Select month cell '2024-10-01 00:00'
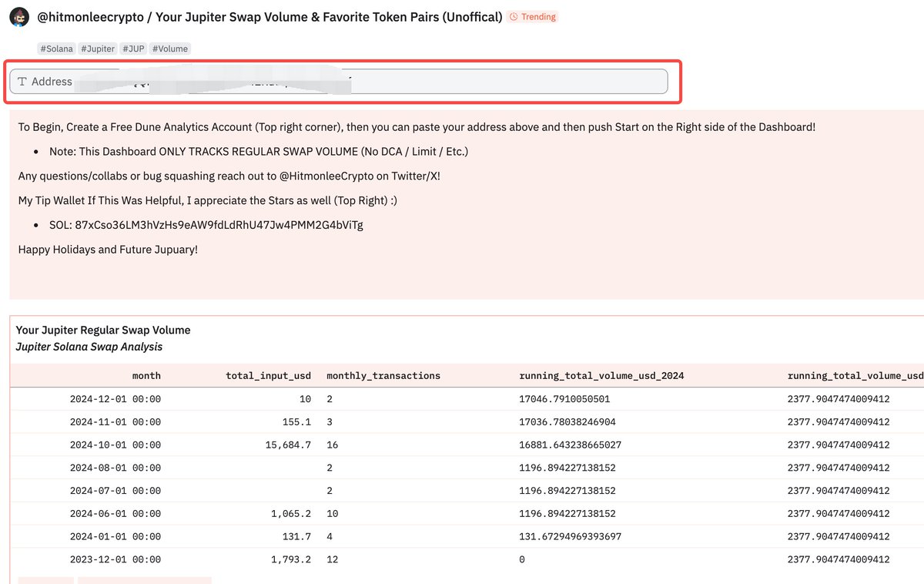 point(115,445)
